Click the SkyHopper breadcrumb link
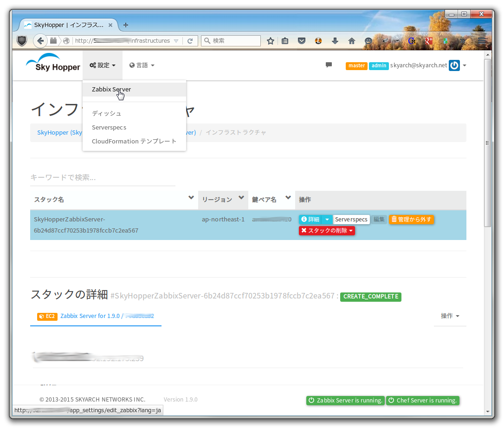This screenshot has width=504, height=428. (x=59, y=132)
